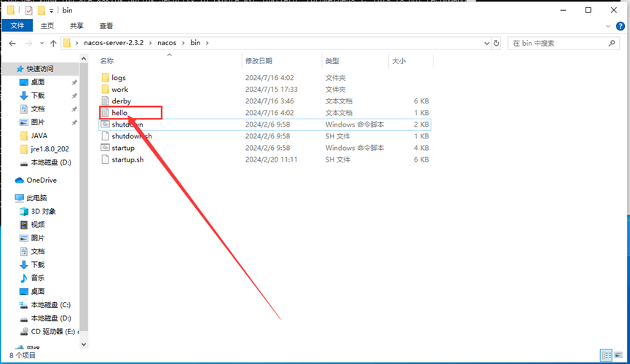
Task: Switch to large icons view in status bar
Action: (618, 356)
